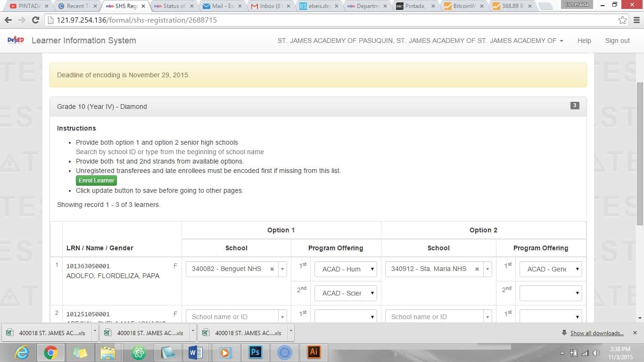Open Microsoft Word from the taskbar
This screenshot has width=644, height=362.
196,352
